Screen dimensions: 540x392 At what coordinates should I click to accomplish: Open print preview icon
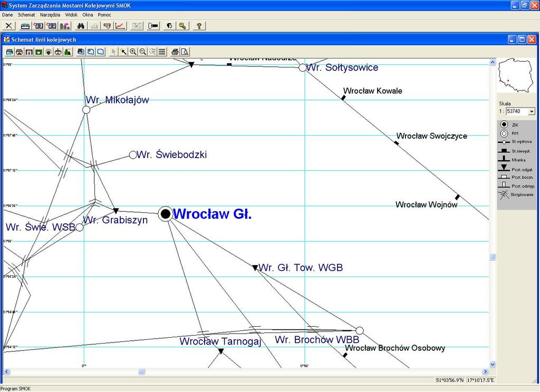pyautogui.click(x=185, y=52)
